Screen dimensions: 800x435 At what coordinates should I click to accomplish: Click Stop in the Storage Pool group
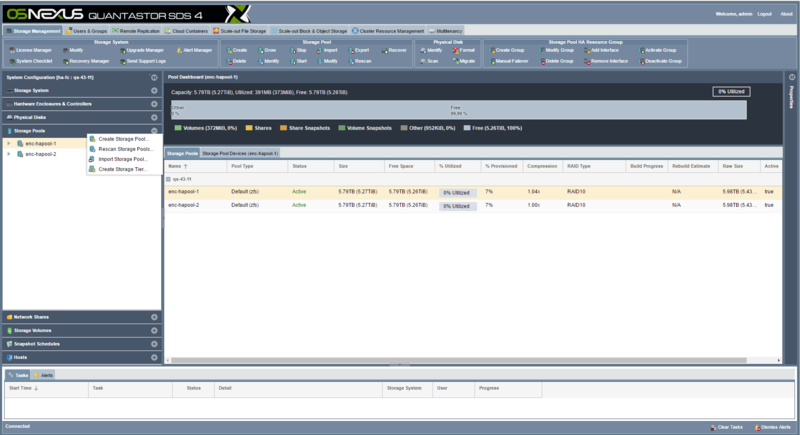tap(298, 50)
